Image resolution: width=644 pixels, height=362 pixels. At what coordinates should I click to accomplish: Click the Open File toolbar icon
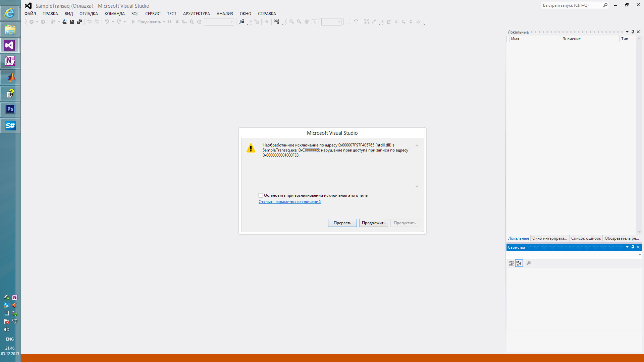point(65,22)
